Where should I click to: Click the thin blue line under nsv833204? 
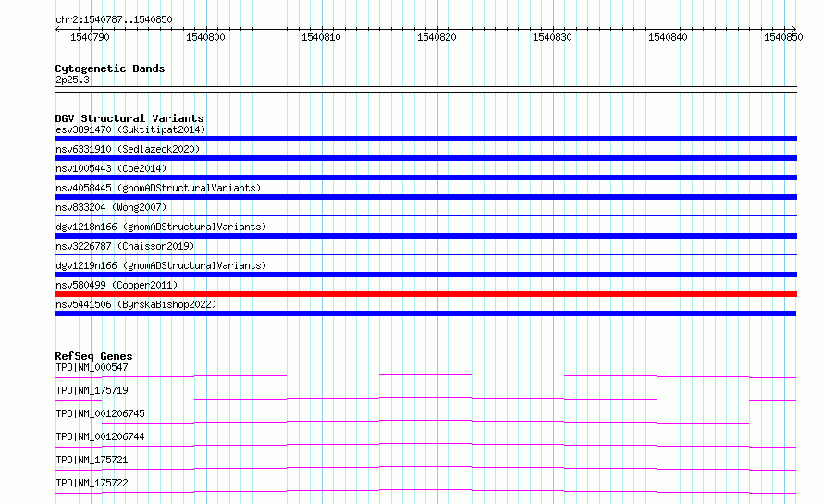[x=425, y=215]
